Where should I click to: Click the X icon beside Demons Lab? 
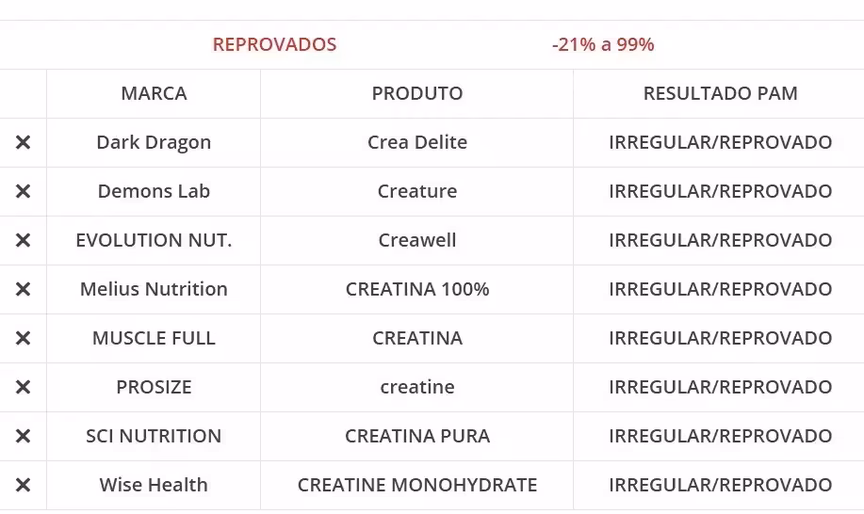point(23,192)
